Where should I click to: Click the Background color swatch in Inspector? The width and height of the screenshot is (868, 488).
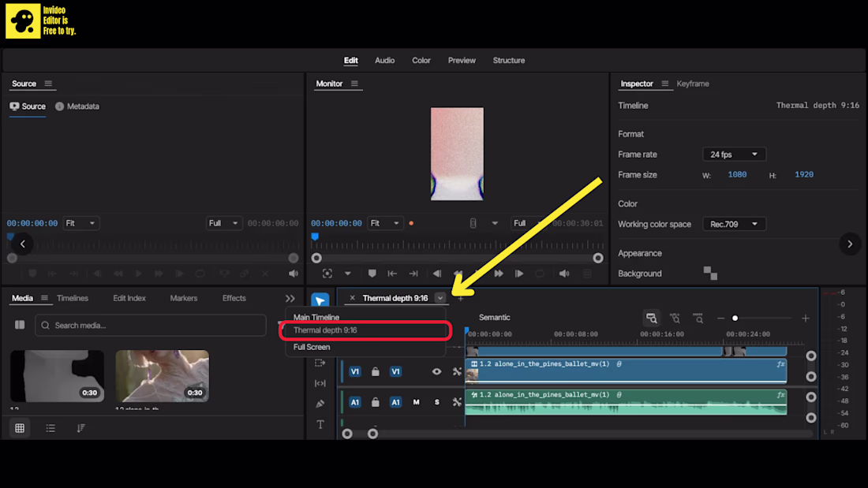coord(710,274)
